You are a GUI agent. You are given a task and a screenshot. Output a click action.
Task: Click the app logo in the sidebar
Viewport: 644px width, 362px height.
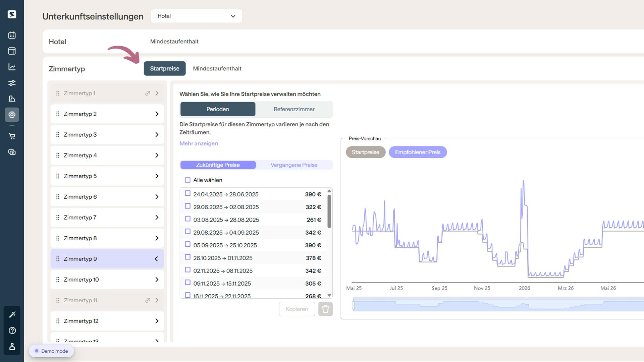pos(12,14)
